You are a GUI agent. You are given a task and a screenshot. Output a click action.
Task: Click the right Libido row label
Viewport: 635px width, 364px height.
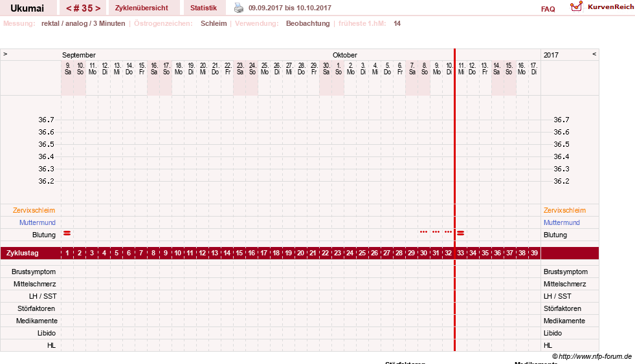pos(553,333)
